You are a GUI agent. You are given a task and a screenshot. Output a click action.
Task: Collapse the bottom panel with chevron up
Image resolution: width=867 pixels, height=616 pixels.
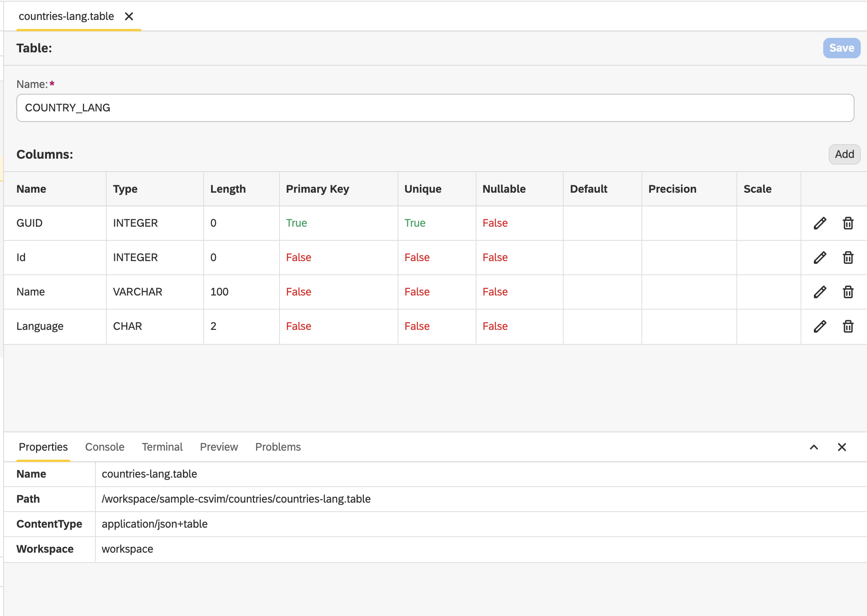click(x=814, y=447)
